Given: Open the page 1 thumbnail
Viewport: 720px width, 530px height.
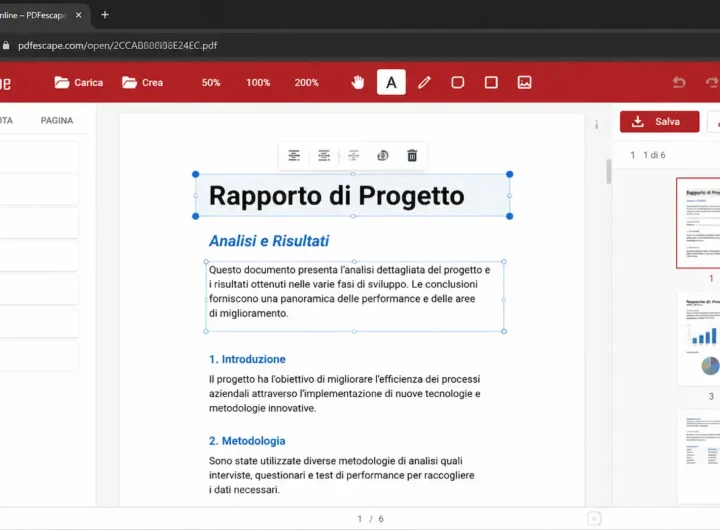Looking at the screenshot, I should [698, 223].
